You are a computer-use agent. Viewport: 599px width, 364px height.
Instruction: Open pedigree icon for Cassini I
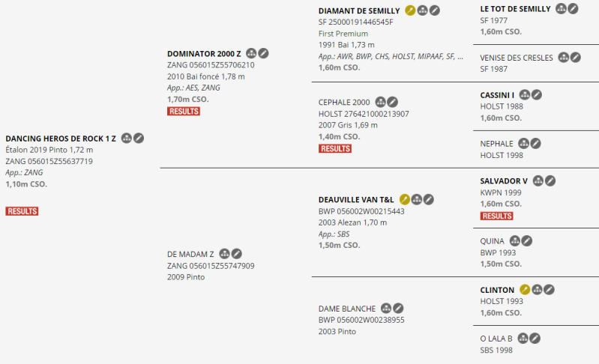click(525, 95)
